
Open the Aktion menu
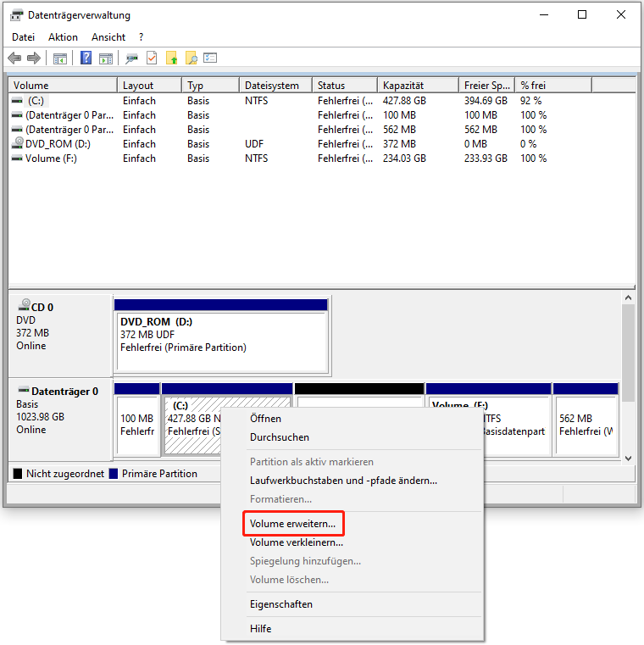tap(63, 37)
